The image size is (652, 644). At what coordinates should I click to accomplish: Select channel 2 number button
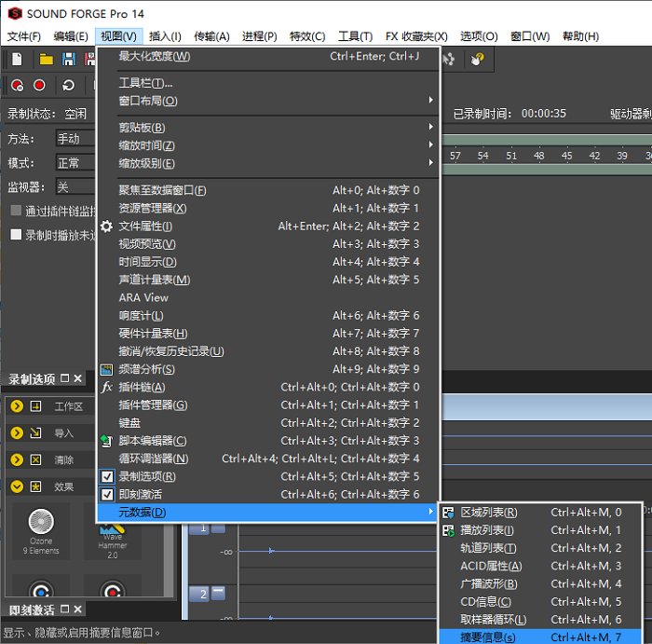pos(199,594)
